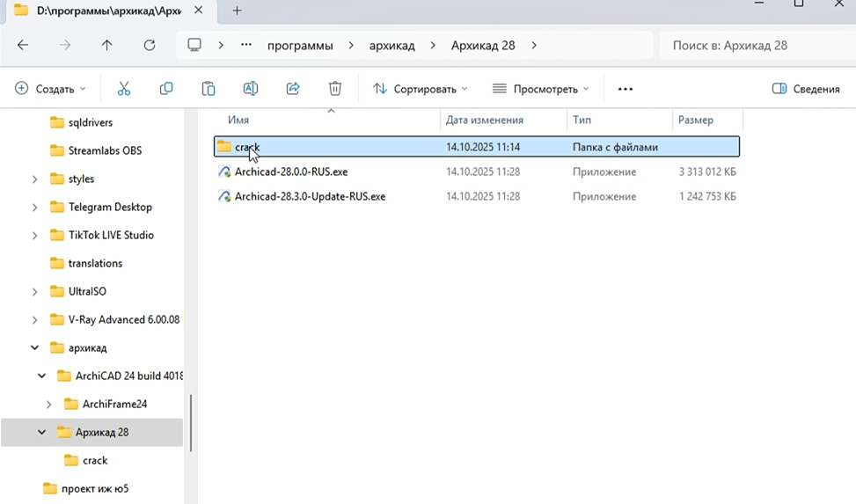Open the Создать dropdown button
The width and height of the screenshot is (856, 504).
click(x=51, y=89)
